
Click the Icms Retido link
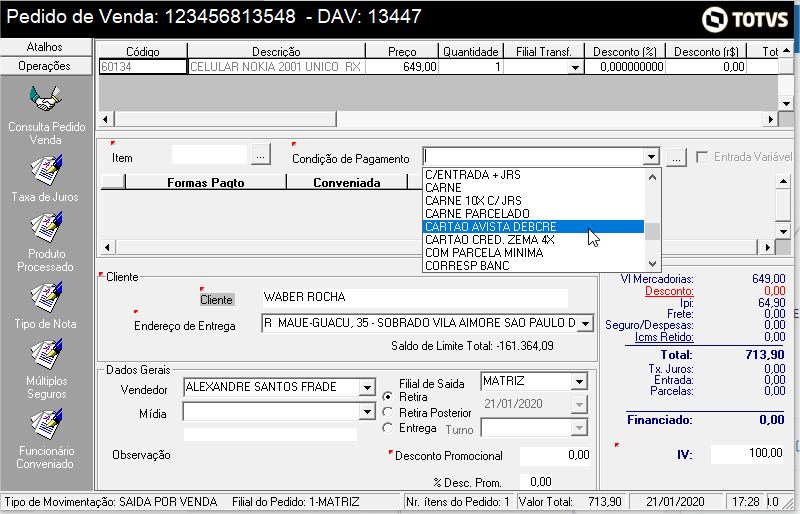[664, 337]
